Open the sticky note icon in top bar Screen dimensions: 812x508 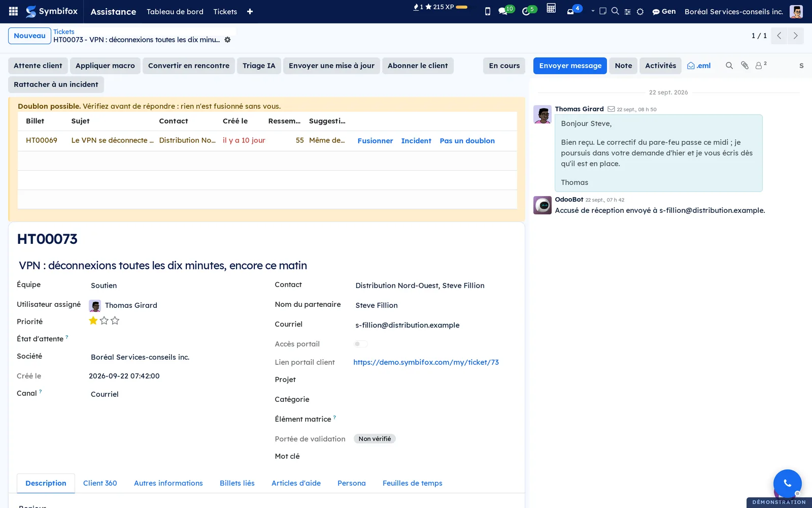click(603, 11)
